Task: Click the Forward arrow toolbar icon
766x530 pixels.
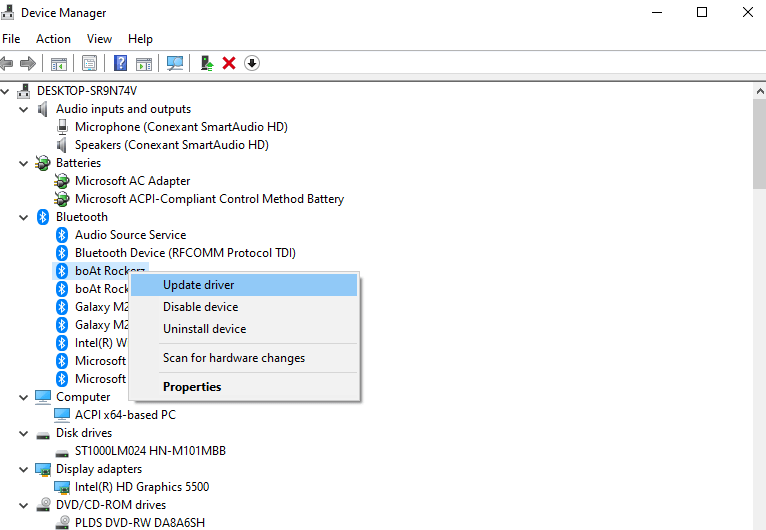Action: (28, 63)
